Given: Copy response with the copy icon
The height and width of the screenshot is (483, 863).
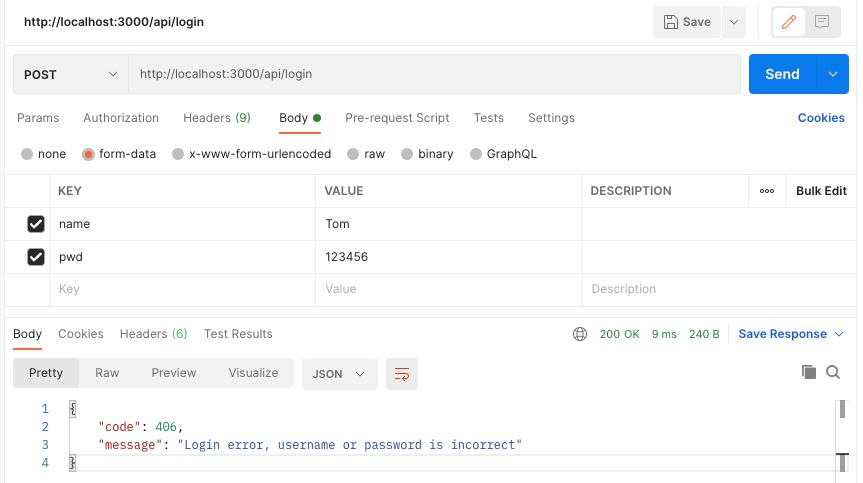Looking at the screenshot, I should coord(809,372).
